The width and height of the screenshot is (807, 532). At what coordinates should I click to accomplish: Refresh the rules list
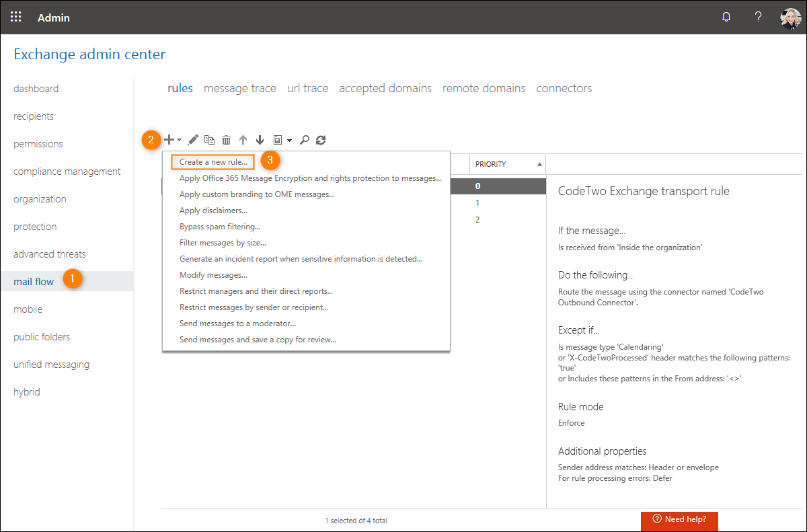321,139
